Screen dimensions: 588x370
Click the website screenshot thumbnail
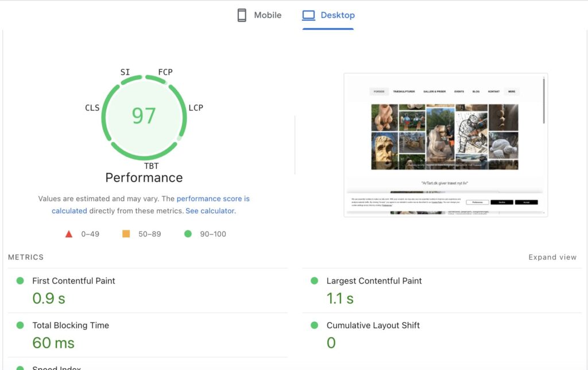(446, 145)
